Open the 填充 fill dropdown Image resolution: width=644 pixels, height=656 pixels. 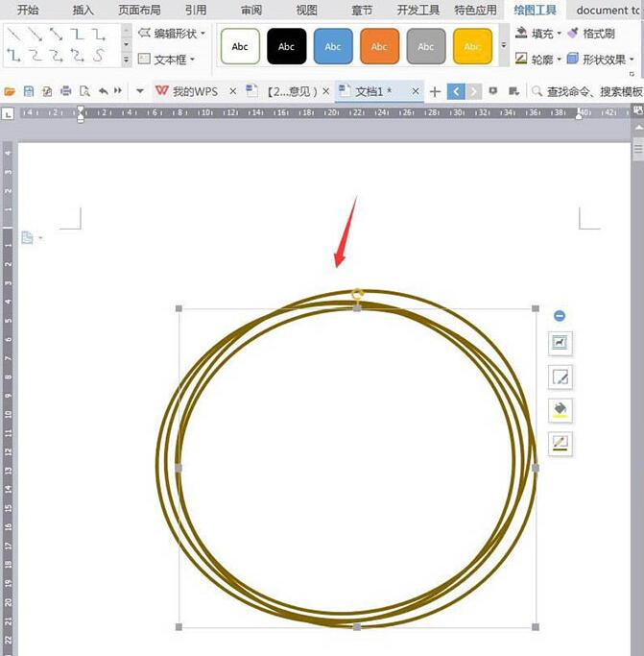pyautogui.click(x=538, y=34)
